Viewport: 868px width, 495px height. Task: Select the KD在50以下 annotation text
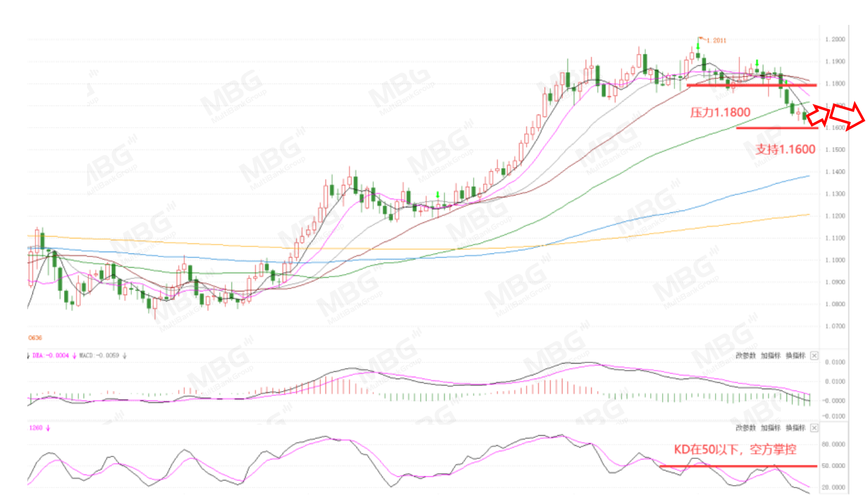pyautogui.click(x=735, y=449)
